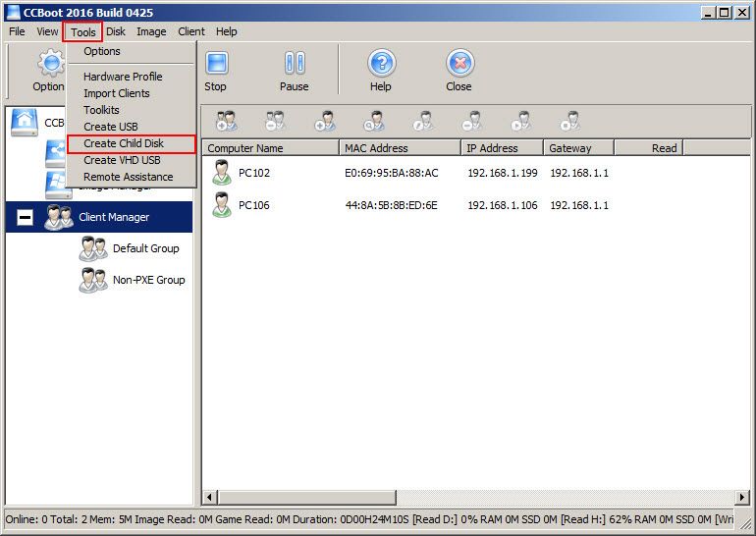
Task: Click the gateway 192.168.1.1 in PC106 row
Action: (579, 205)
